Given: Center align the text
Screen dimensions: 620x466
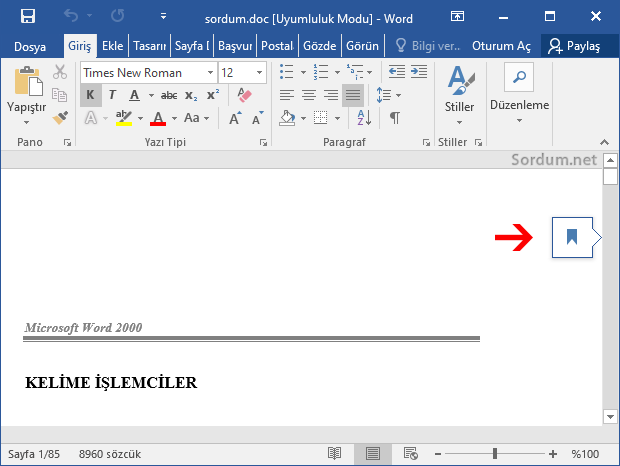Looking at the screenshot, I should pos(309,95).
